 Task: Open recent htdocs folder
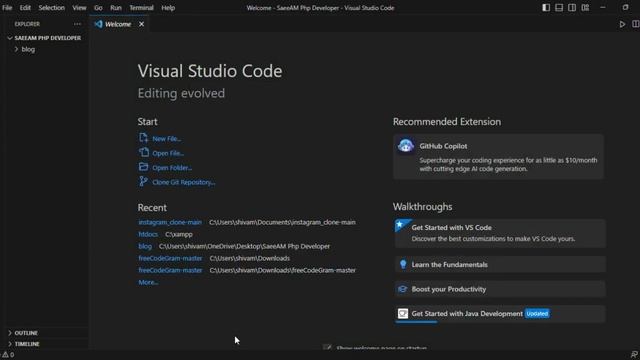pyautogui.click(x=148, y=234)
